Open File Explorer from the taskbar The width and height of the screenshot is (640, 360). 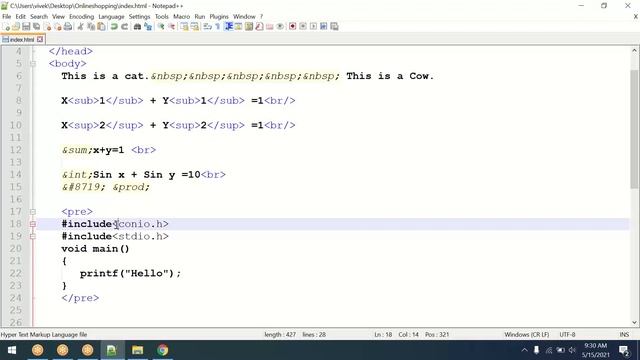pyautogui.click(x=138, y=350)
